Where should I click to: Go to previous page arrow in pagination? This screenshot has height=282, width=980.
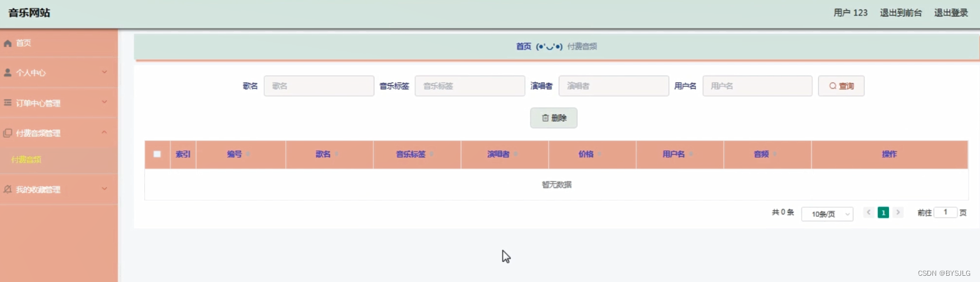pyautogui.click(x=869, y=212)
